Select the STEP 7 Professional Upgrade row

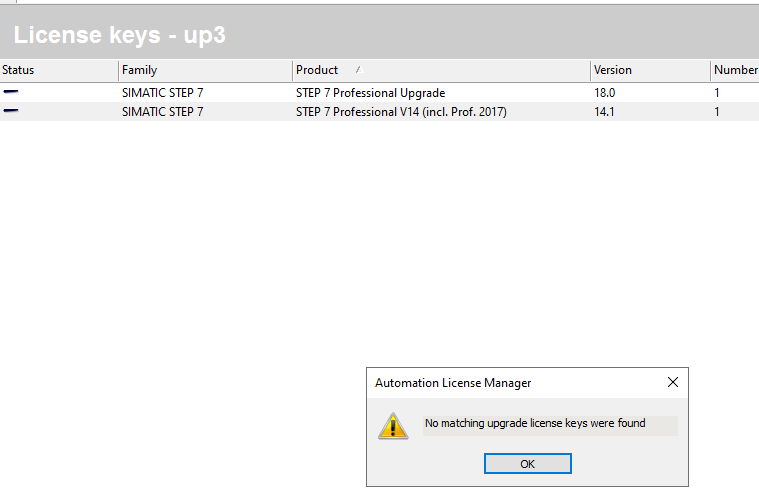coord(370,93)
